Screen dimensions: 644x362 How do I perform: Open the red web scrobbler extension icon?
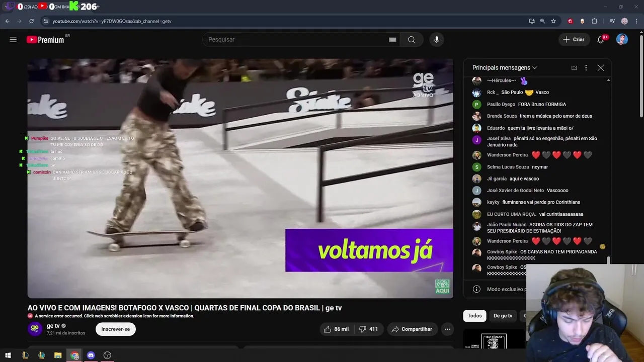(x=570, y=21)
